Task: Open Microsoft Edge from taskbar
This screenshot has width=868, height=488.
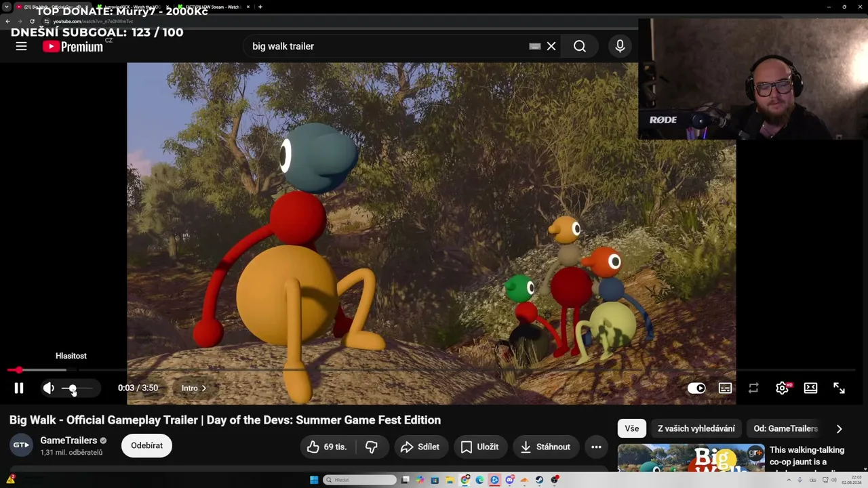Action: coord(479,480)
